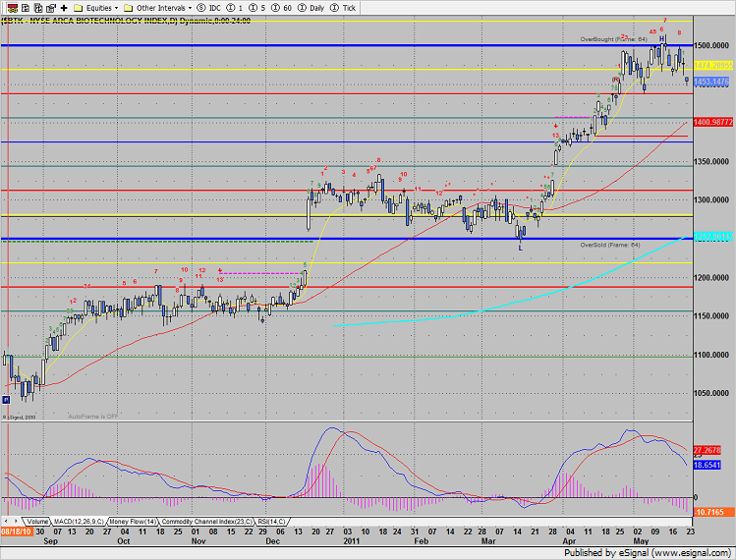Open the Commodity Channel Index(23,C) tab

(x=206, y=522)
